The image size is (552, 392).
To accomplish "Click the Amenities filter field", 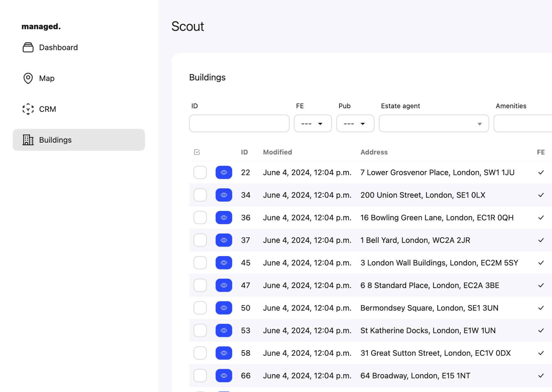I will point(522,123).
